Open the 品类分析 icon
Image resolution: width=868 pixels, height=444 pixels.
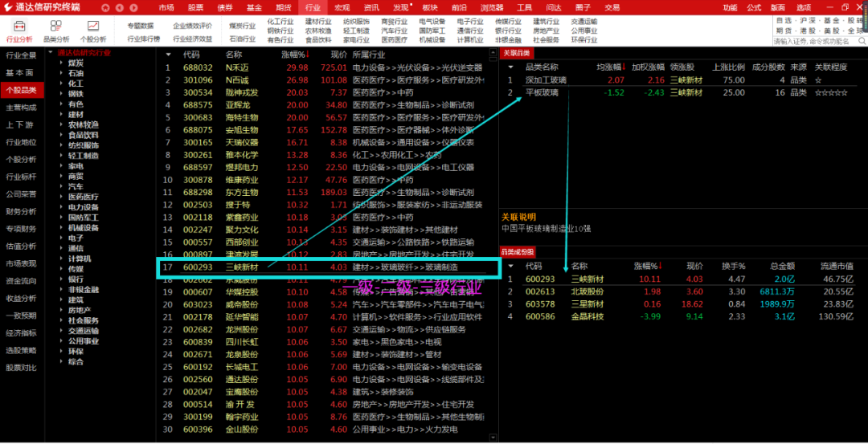tap(56, 26)
